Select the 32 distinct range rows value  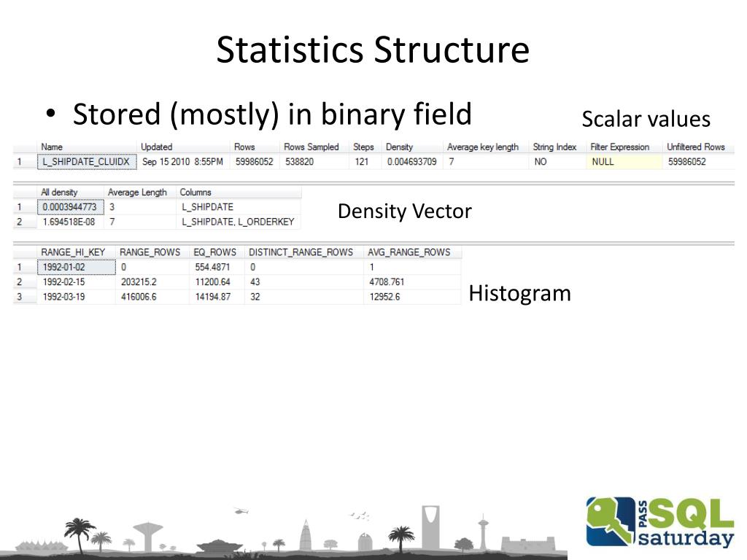click(x=255, y=296)
